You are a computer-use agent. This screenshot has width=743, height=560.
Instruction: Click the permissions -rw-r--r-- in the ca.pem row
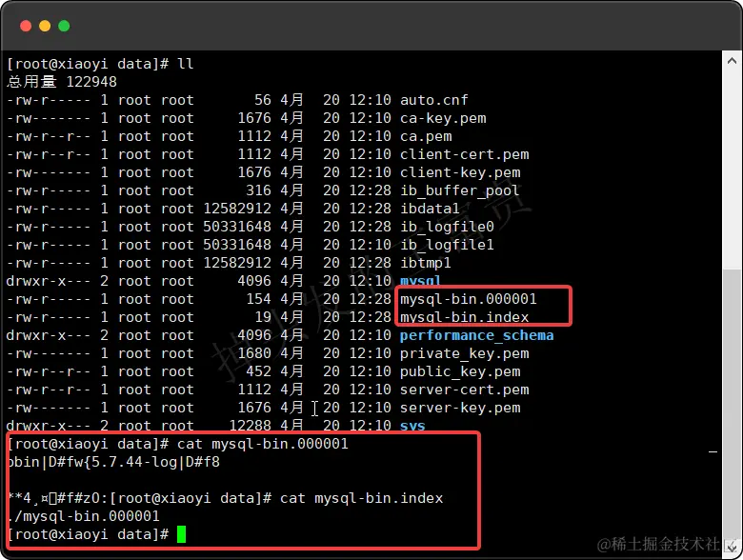pyautogui.click(x=49, y=136)
